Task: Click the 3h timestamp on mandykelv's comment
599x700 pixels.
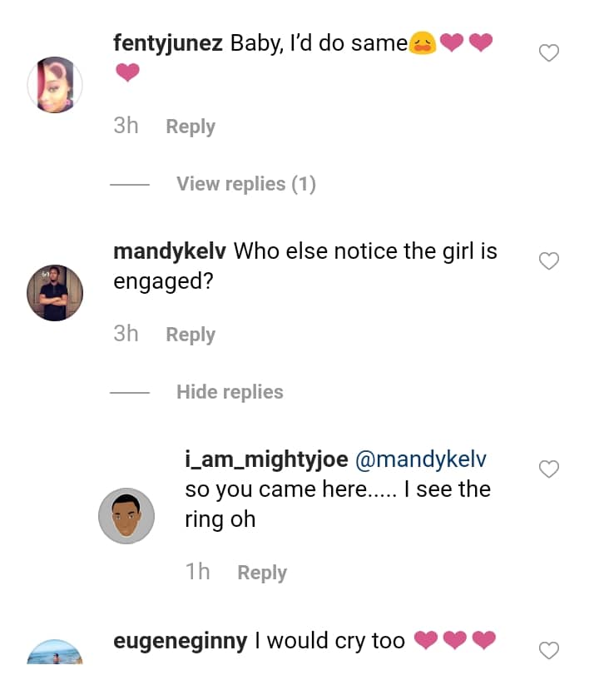Action: click(126, 335)
